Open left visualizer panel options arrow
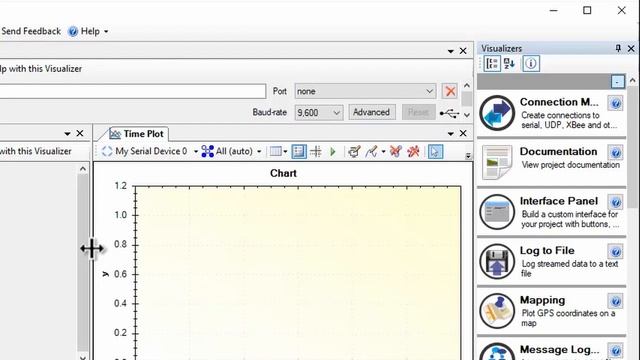 67,133
